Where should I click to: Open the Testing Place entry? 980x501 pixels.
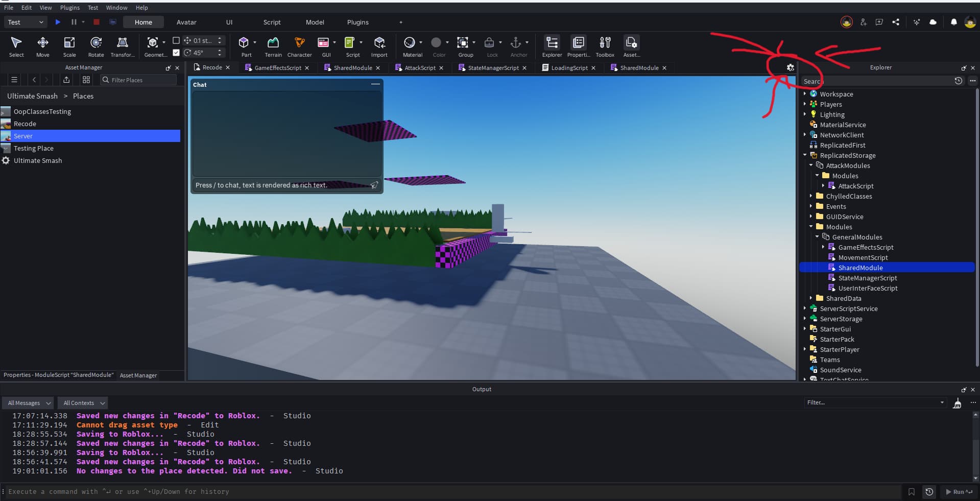(x=34, y=148)
